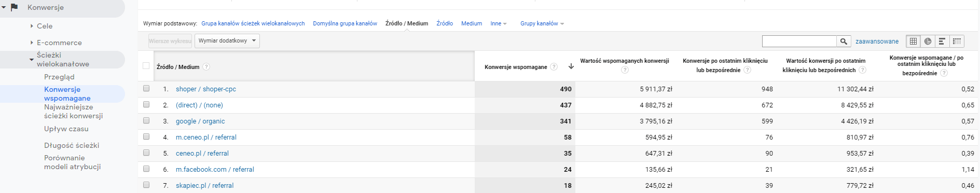Image resolution: width=980 pixels, height=193 pixels.
Task: Open (direct) / (none) source link
Action: (199, 105)
